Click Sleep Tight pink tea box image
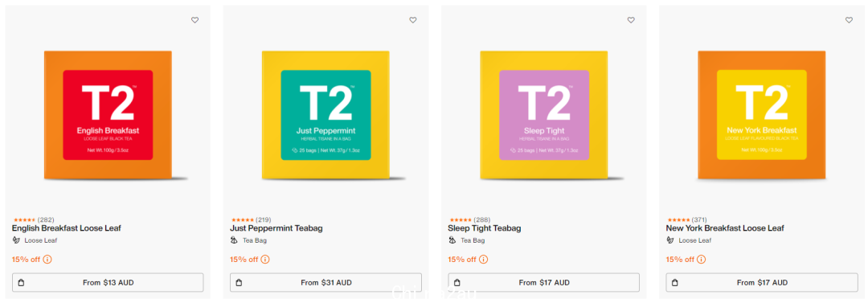868x303 pixels. click(x=544, y=115)
